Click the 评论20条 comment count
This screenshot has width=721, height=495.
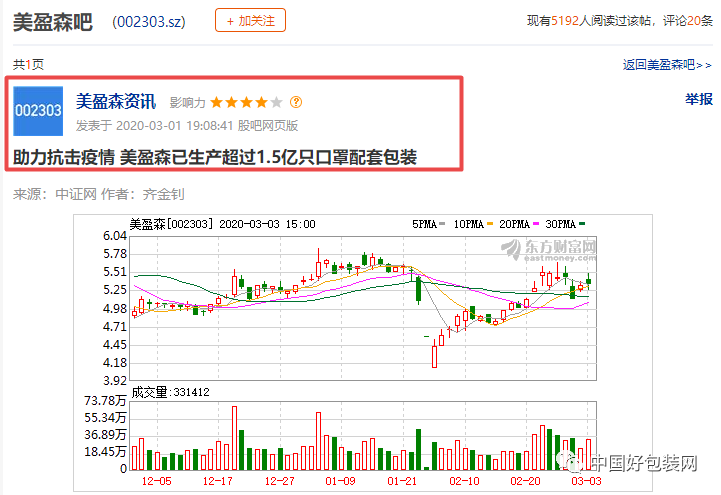click(687, 21)
